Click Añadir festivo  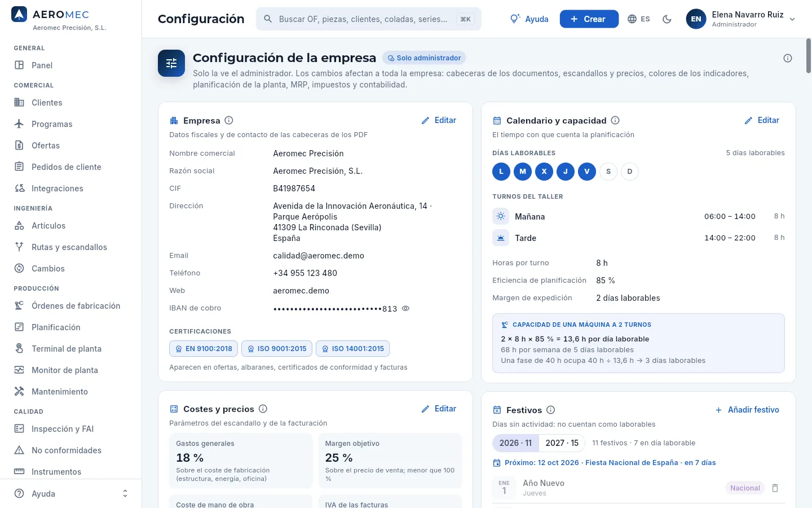(x=747, y=410)
